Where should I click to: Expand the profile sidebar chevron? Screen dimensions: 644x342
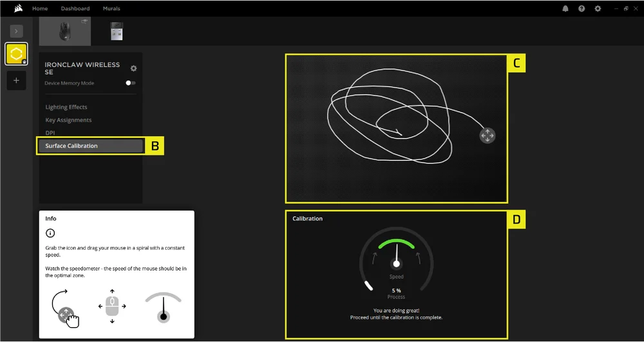[16, 30]
